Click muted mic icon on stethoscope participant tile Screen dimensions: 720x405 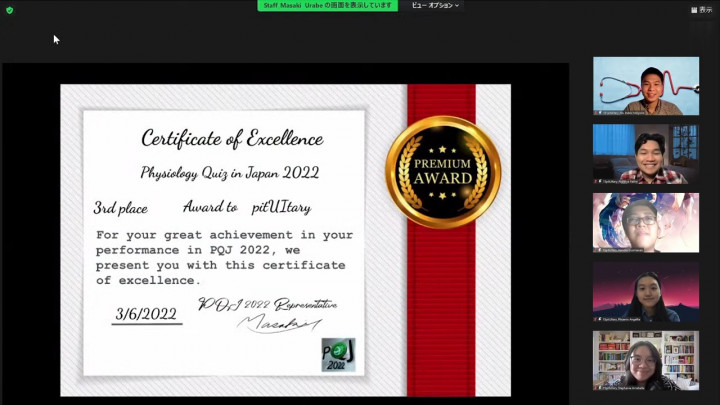click(x=598, y=113)
